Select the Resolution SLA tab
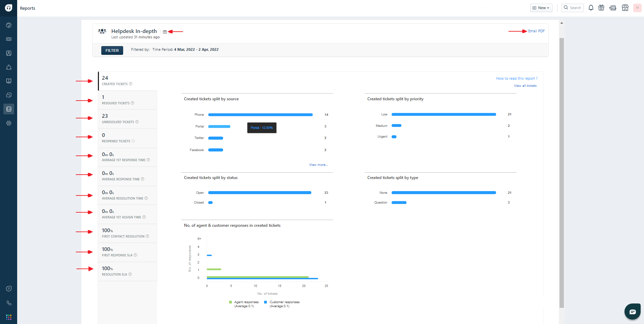 pyautogui.click(x=128, y=272)
